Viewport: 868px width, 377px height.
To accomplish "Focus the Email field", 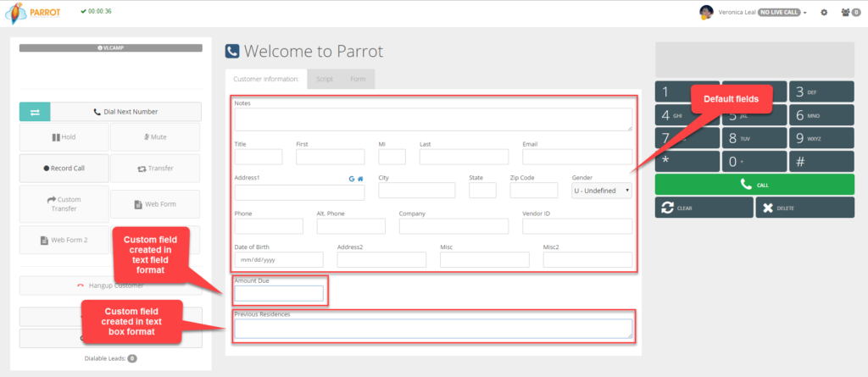I will (x=577, y=157).
